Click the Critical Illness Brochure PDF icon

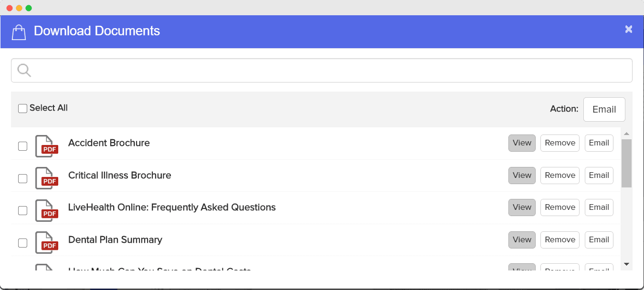tap(46, 178)
